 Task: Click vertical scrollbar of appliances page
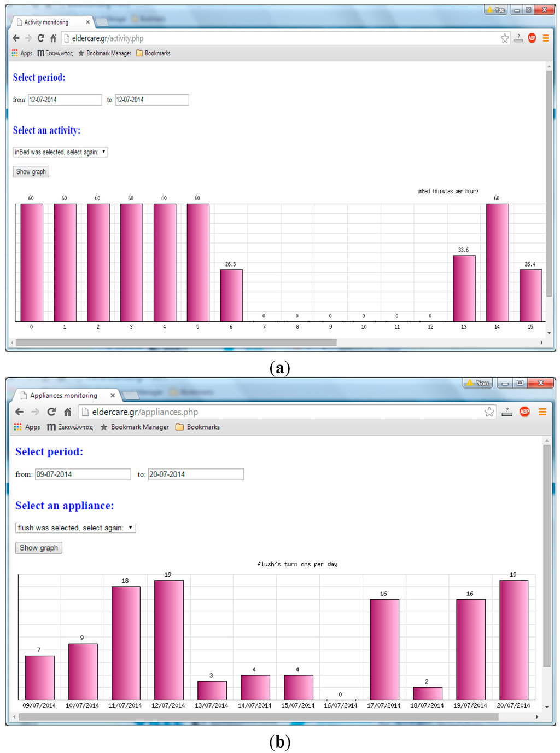(546, 555)
